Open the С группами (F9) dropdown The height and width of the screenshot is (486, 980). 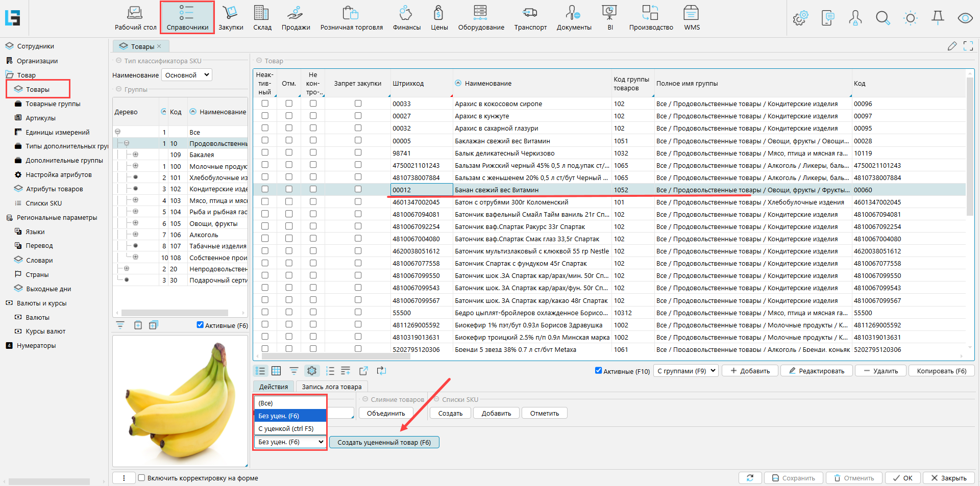(x=687, y=371)
